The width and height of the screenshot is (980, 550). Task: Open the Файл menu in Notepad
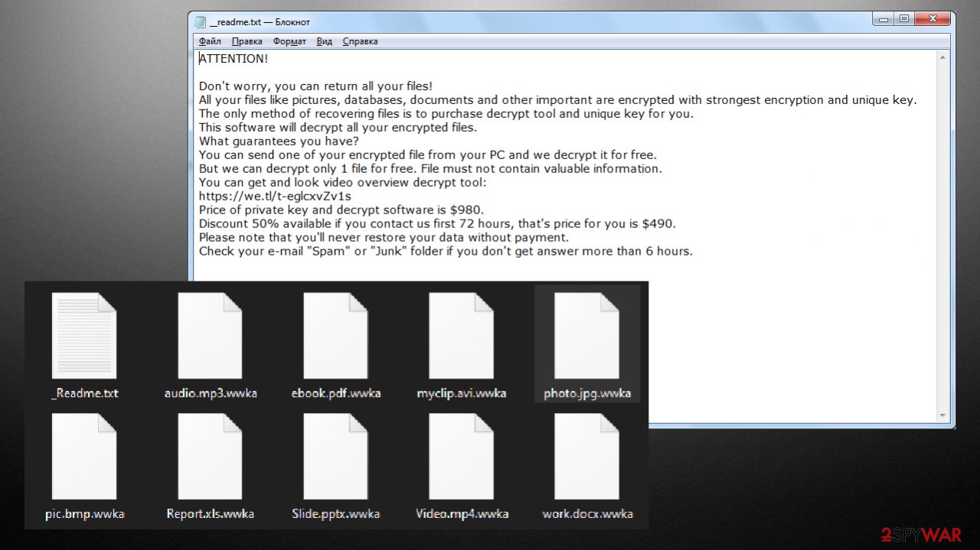coord(210,41)
